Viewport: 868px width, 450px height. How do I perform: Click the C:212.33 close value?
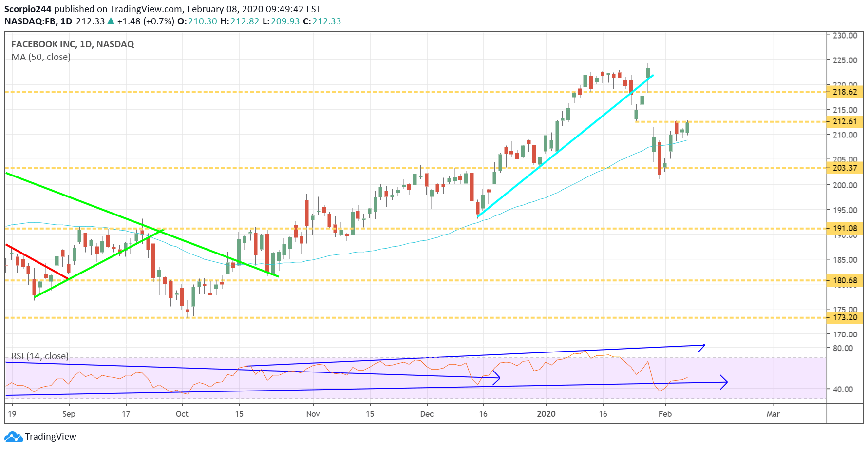pyautogui.click(x=322, y=21)
